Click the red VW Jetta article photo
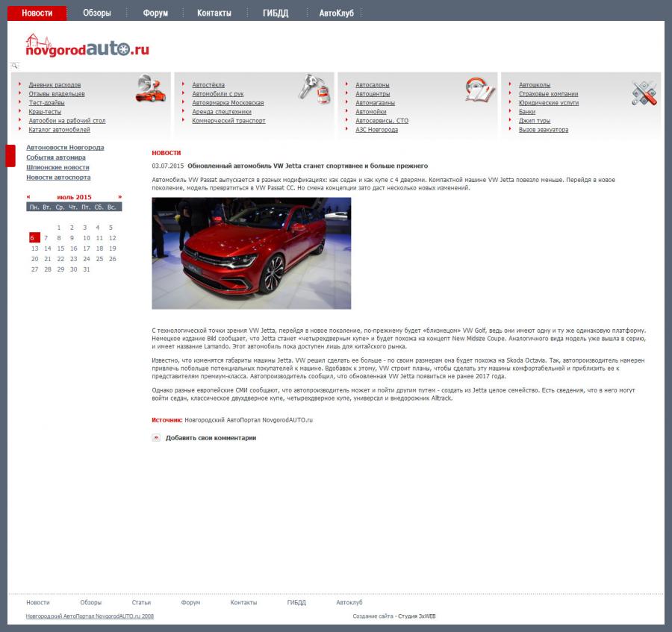This screenshot has height=632, width=672. [x=251, y=253]
